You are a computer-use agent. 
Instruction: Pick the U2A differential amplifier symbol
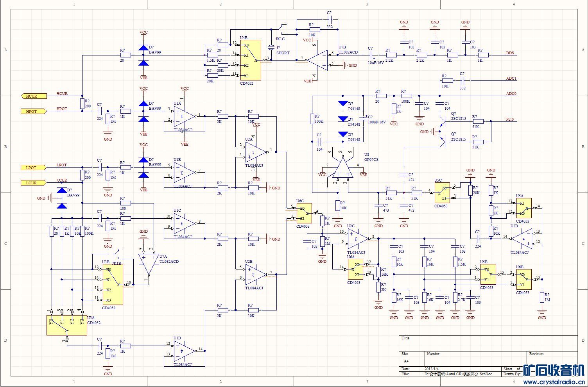click(x=256, y=152)
